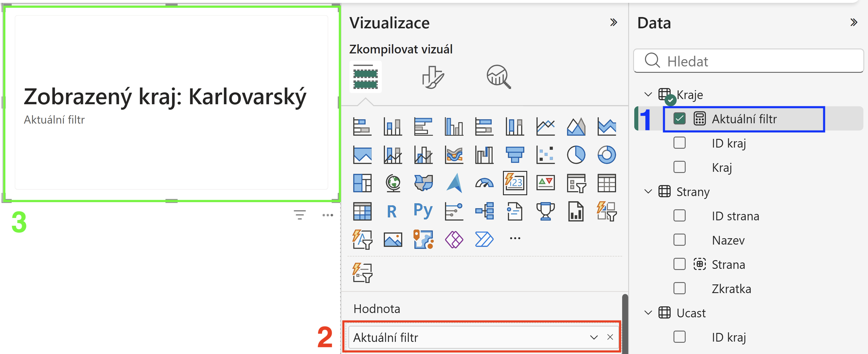The height and width of the screenshot is (354, 868).
Task: Click the Visualizations pane vertical scrollbar
Action: point(625,324)
